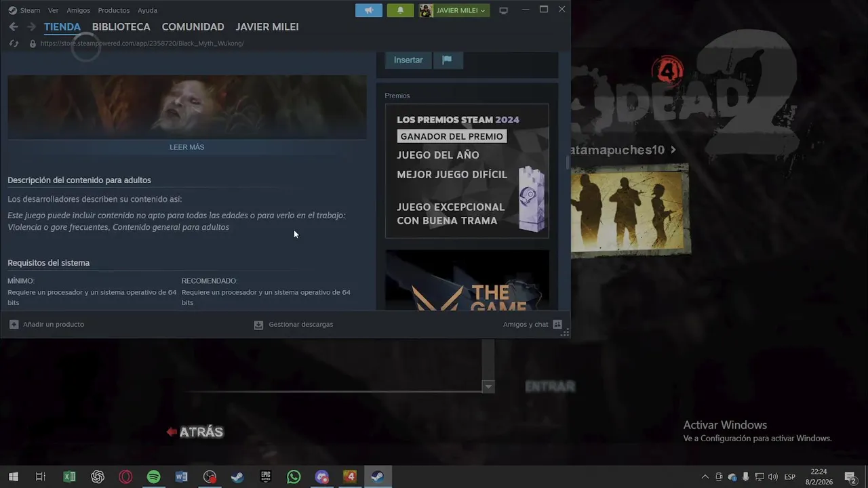Click the dropdown arrow in Left 4 Dead 2
The width and height of the screenshot is (868, 488).
click(488, 386)
